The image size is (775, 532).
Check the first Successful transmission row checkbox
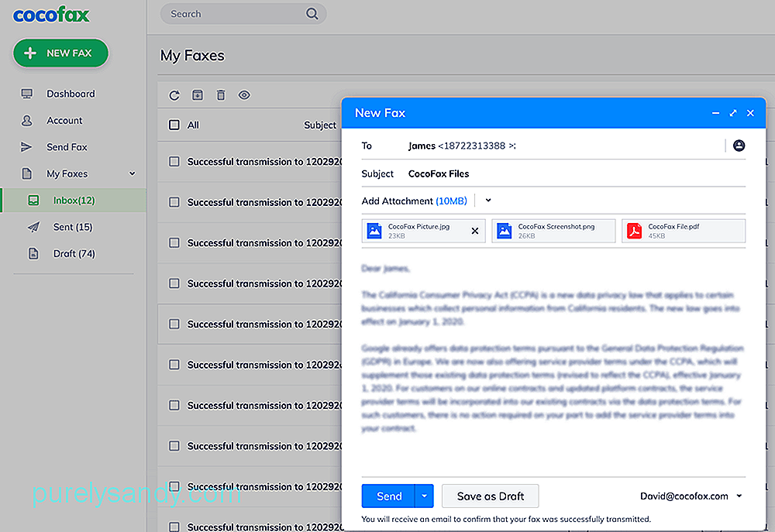174,162
